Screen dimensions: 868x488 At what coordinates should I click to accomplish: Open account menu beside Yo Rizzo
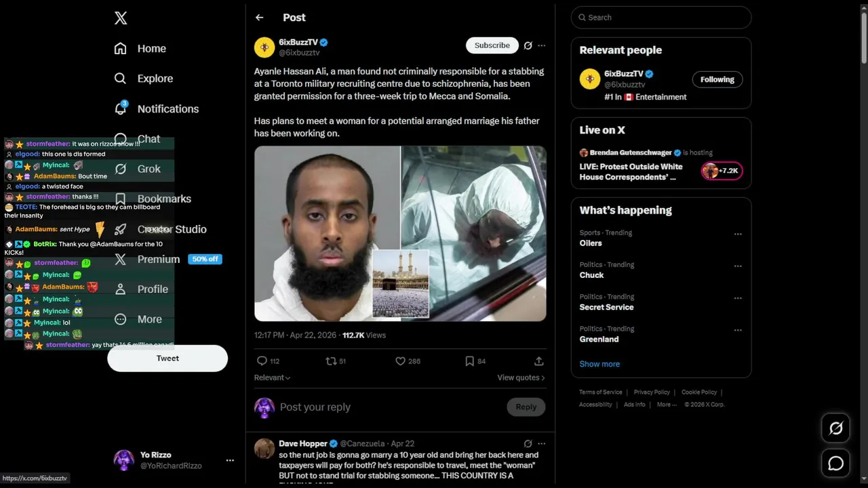(x=230, y=460)
